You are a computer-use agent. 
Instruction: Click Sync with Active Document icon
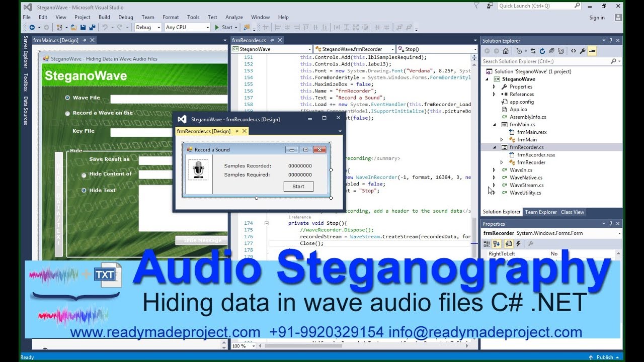coord(533,51)
